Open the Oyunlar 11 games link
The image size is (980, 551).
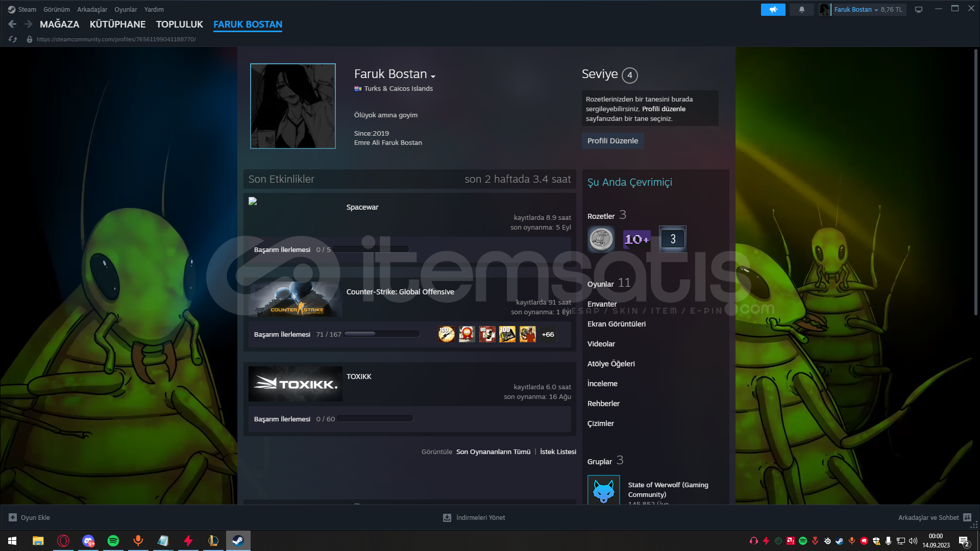point(608,284)
